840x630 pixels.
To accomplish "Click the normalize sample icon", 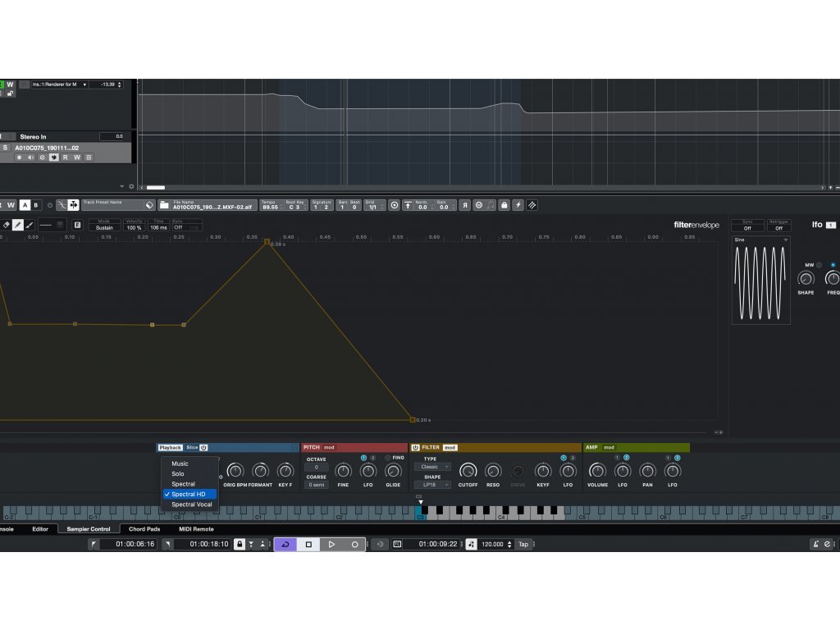I will click(x=408, y=205).
